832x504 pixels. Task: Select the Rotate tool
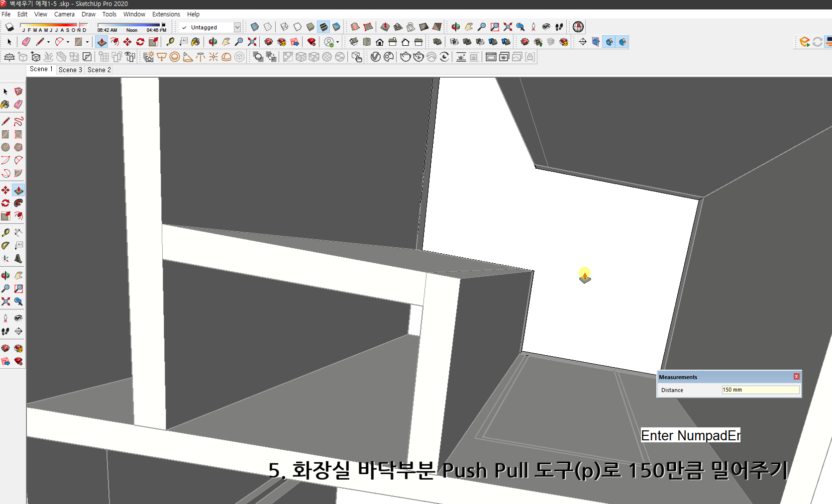pos(5,203)
